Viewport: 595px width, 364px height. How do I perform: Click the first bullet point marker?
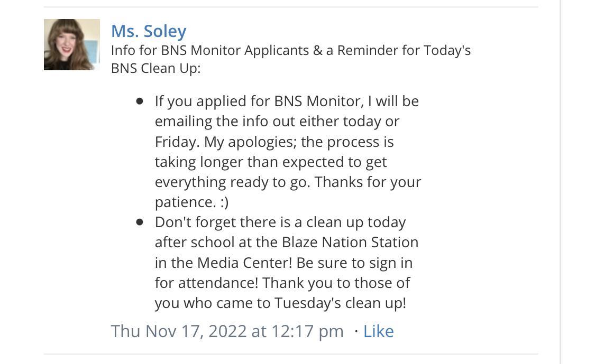tap(140, 101)
